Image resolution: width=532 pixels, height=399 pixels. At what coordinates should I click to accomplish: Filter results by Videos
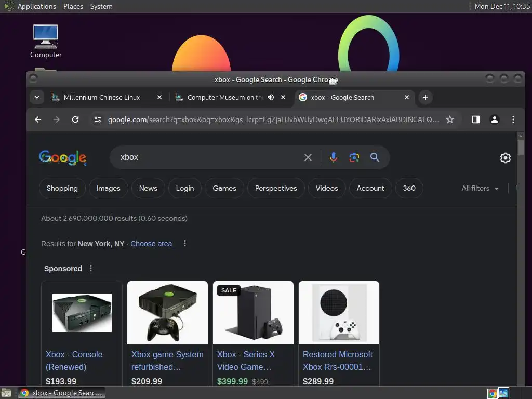327,188
